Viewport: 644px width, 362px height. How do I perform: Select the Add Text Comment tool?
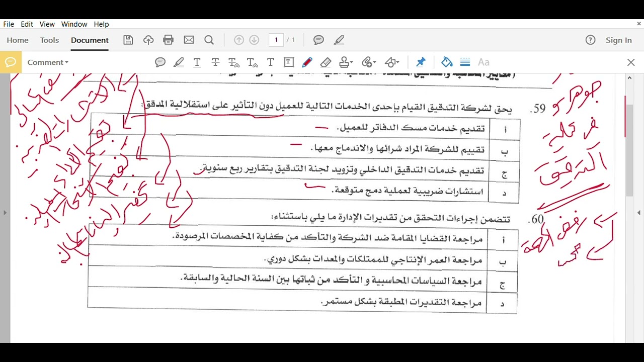(271, 62)
